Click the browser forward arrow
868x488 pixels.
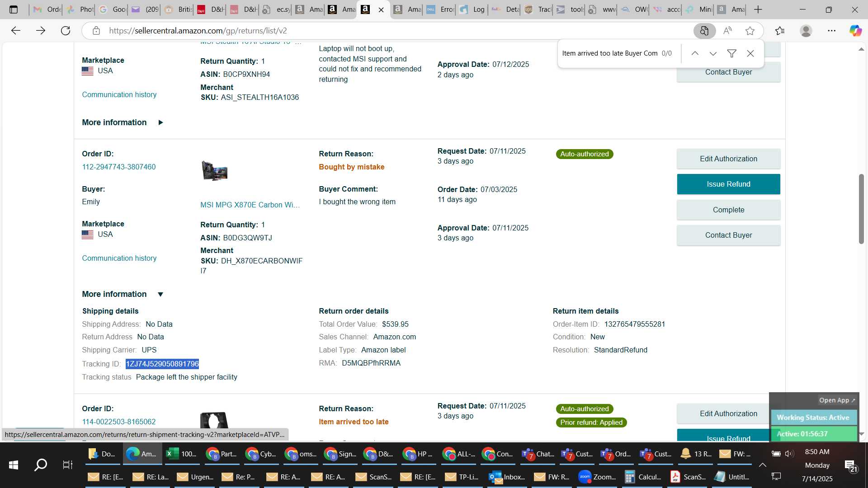(41, 31)
